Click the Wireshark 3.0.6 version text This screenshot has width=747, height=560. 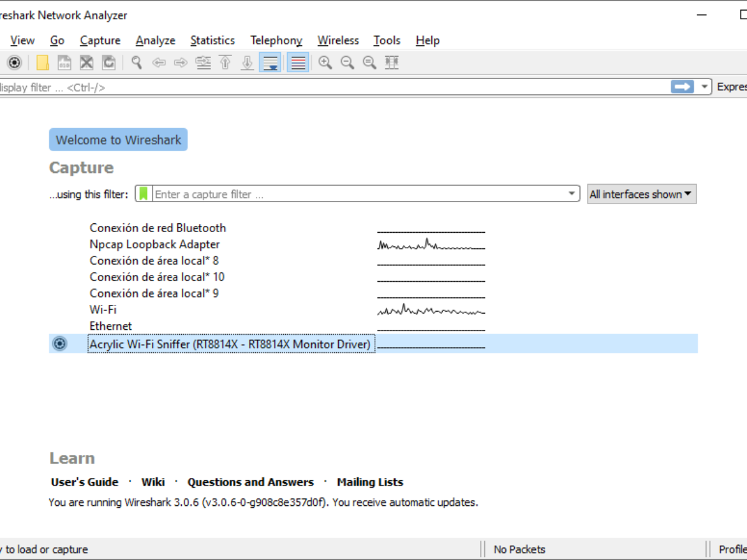coord(263,503)
